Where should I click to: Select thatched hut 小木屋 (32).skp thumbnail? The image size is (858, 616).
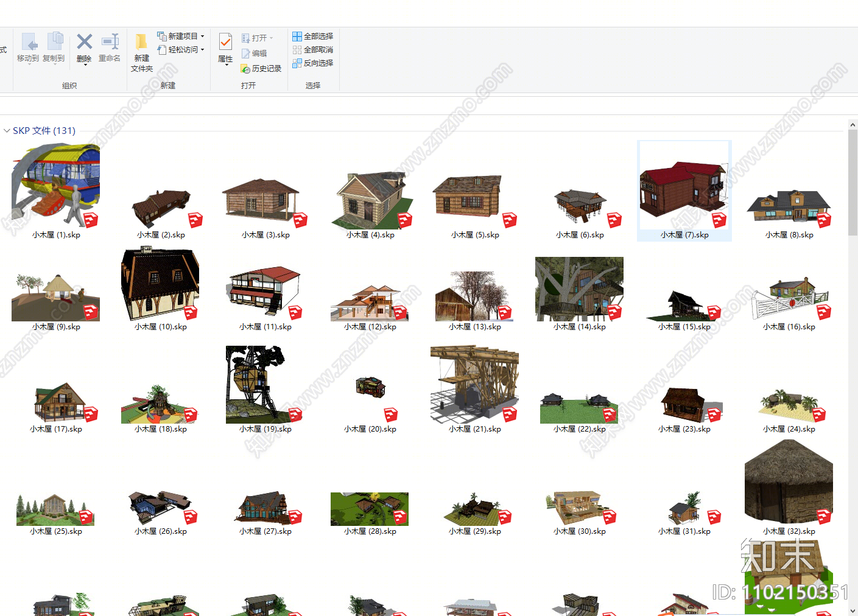(x=789, y=481)
